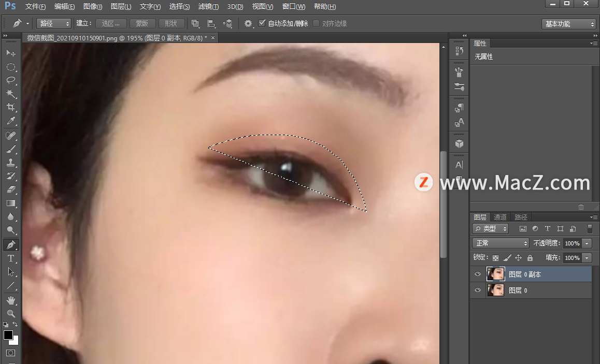
Task: Filter layers by type layers icon
Action: pos(548,229)
